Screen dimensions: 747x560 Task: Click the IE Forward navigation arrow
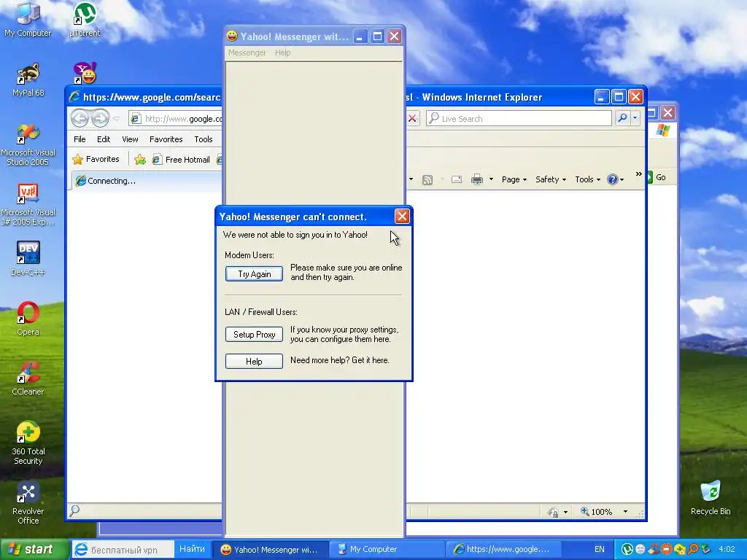click(x=100, y=118)
